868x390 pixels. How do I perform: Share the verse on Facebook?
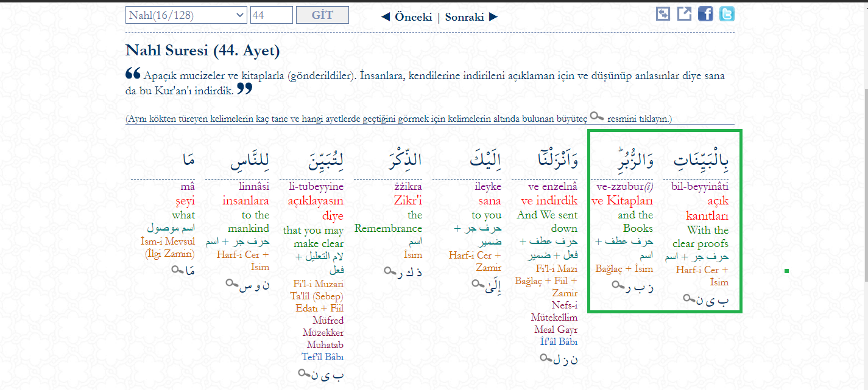pos(705,14)
